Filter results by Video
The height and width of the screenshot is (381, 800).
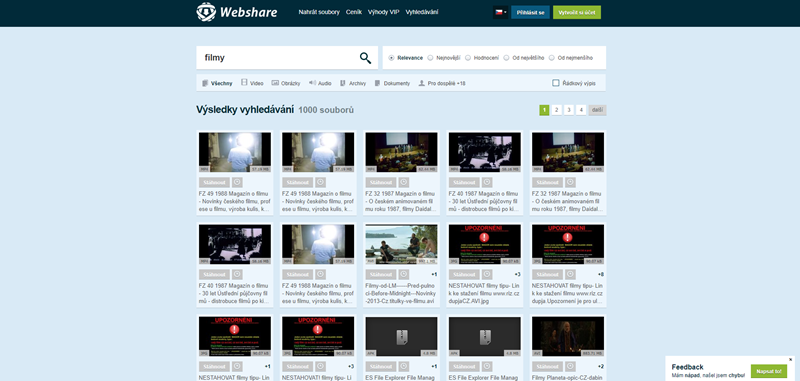point(252,83)
